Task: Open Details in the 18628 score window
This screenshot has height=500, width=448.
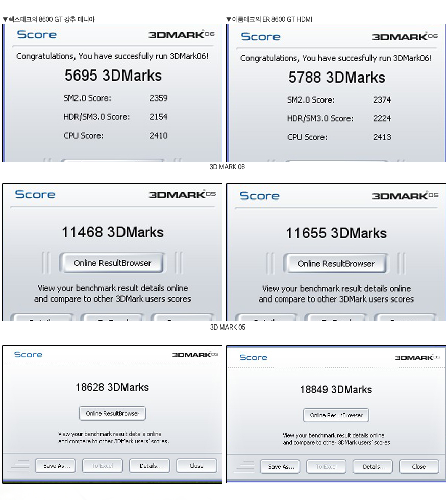Action: point(150,466)
